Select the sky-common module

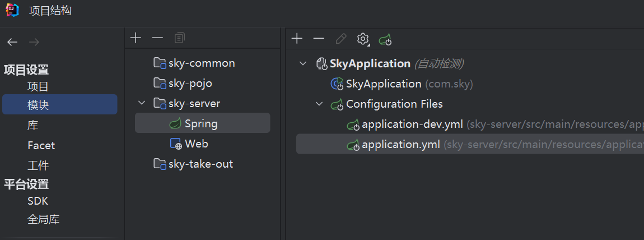[202, 63]
